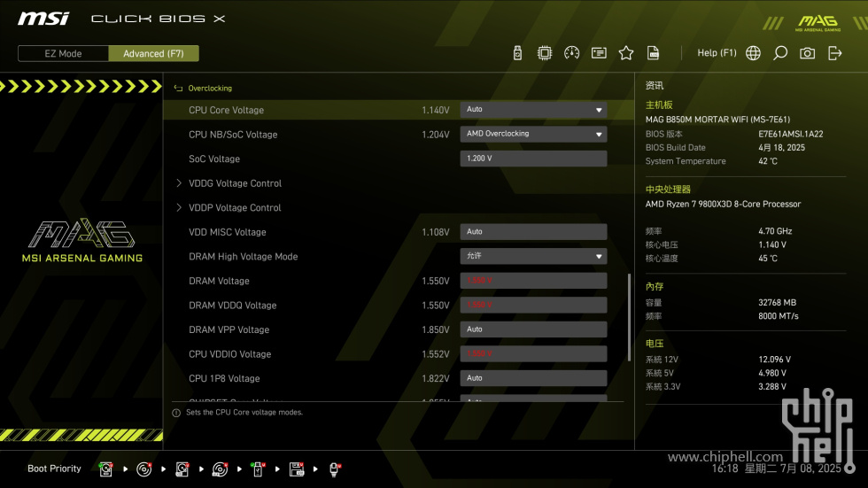Click the Boot Priority label
Viewport: 868px width, 488px height.
pos(54,469)
